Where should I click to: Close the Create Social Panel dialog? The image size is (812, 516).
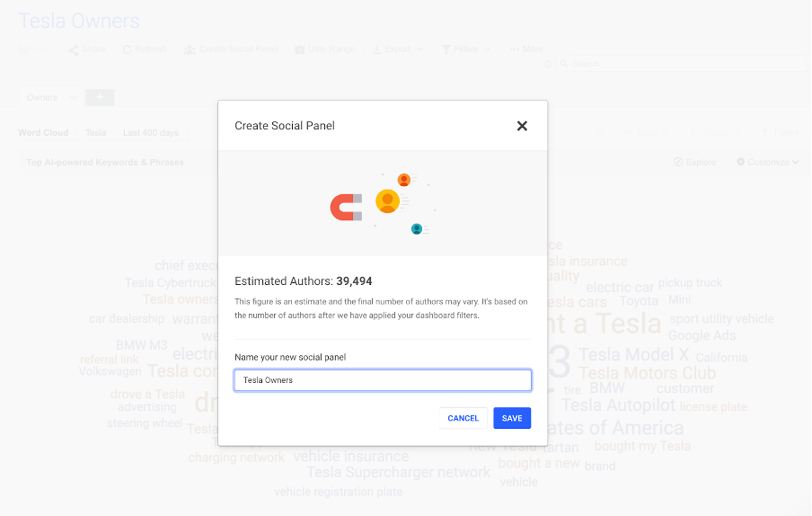click(522, 126)
